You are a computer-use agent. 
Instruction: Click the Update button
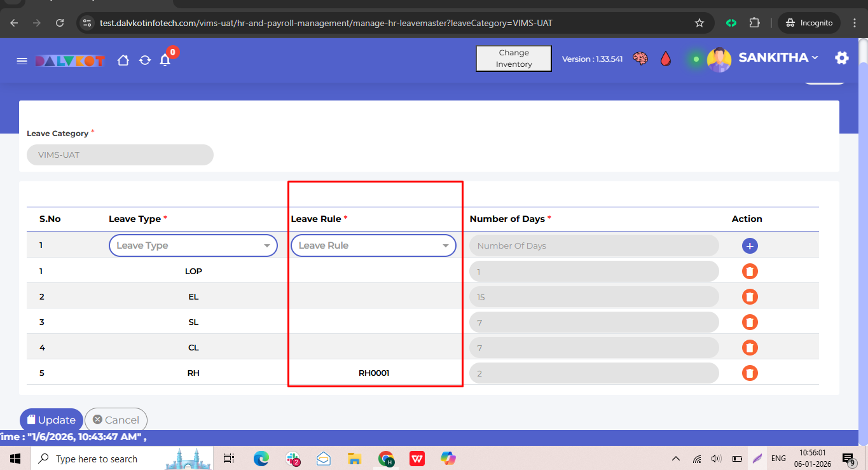[x=51, y=420]
